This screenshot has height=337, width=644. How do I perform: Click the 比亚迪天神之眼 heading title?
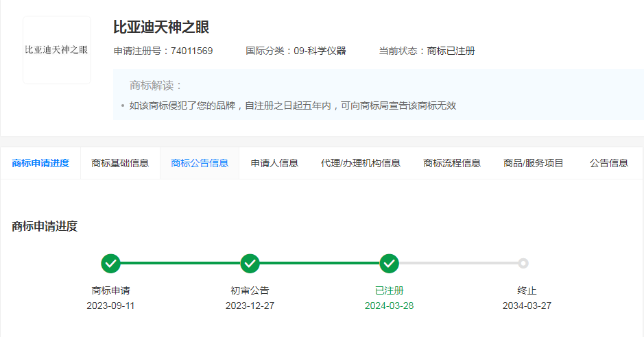pyautogui.click(x=161, y=27)
